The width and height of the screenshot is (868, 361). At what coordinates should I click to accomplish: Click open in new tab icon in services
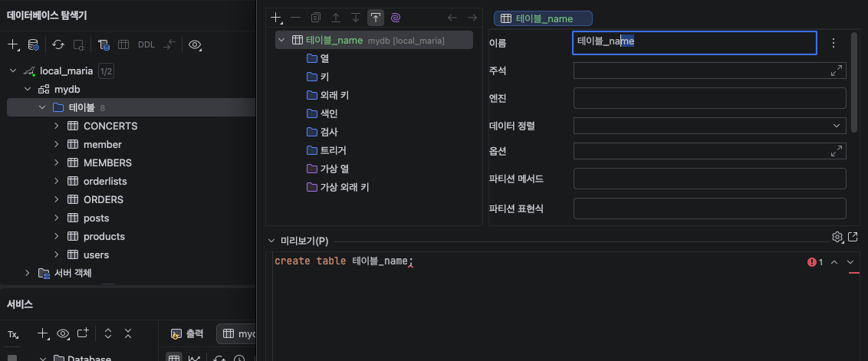point(83,333)
